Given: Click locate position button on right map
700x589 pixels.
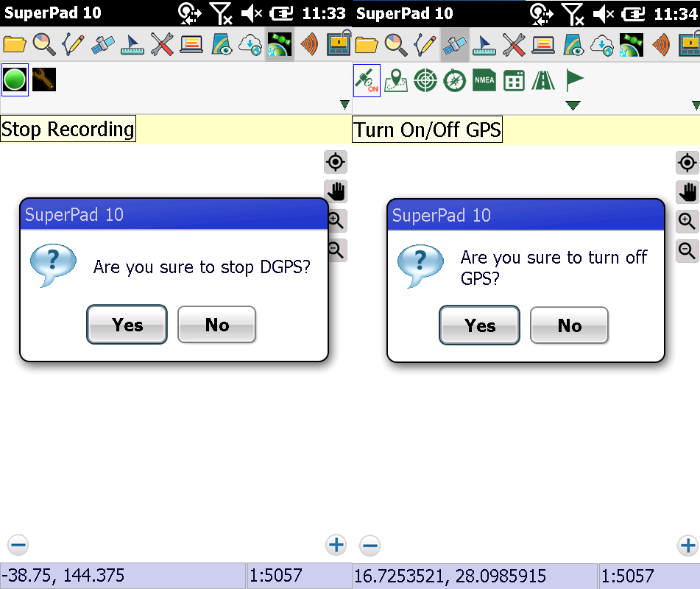Looking at the screenshot, I should 687,163.
